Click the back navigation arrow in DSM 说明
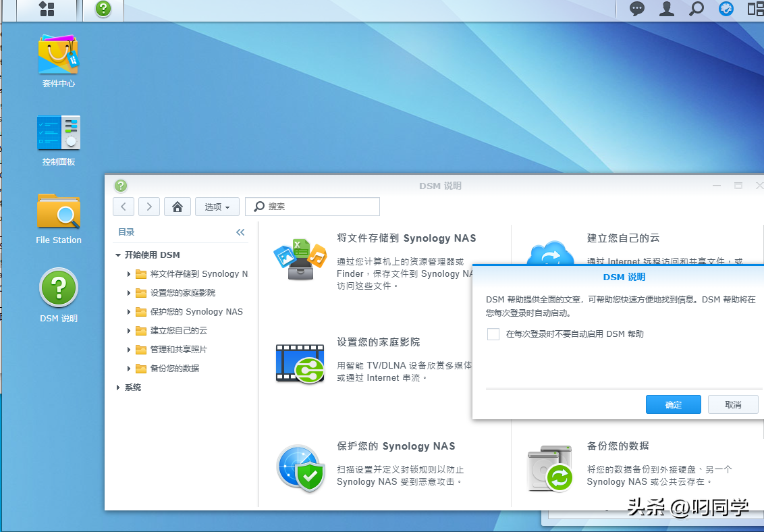The height and width of the screenshot is (532, 764). tap(123, 206)
